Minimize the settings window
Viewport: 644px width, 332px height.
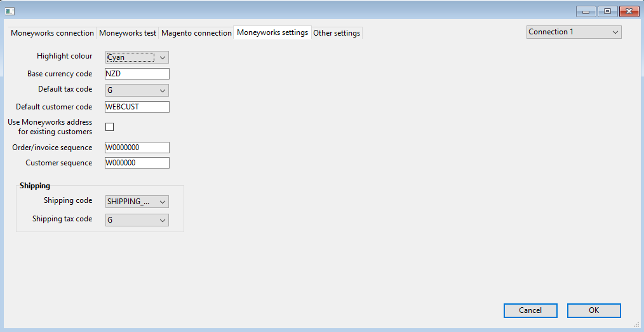586,11
